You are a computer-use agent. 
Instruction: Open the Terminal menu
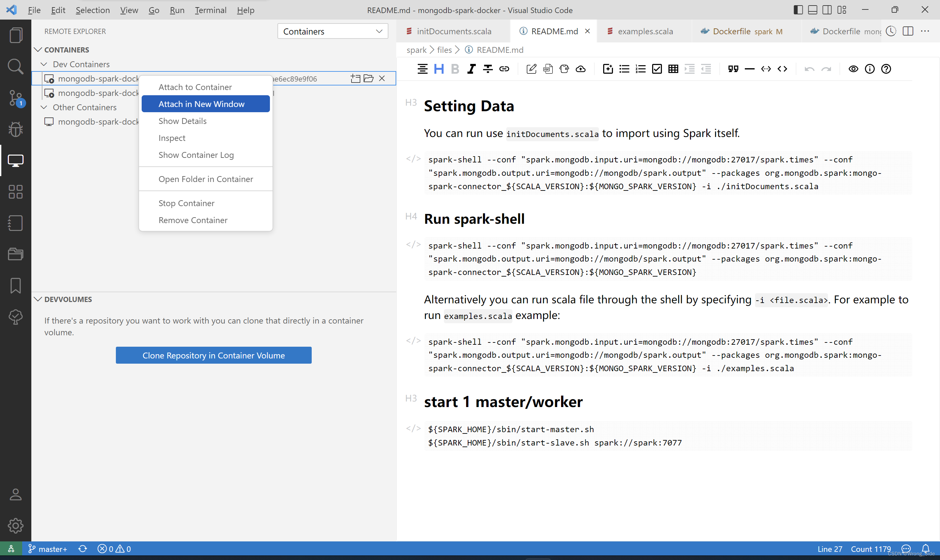tap(210, 10)
